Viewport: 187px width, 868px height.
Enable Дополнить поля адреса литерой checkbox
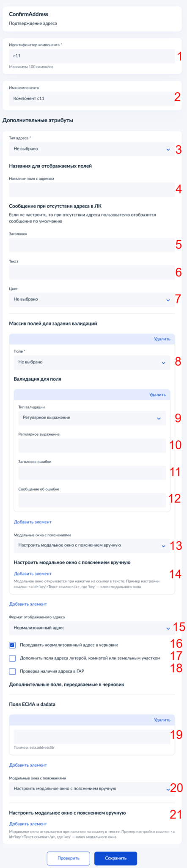[12, 658]
